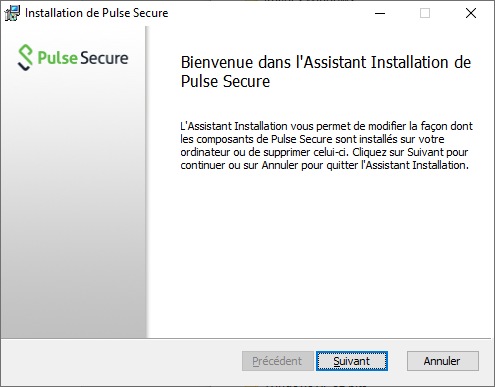The width and height of the screenshot is (495, 387).
Task: Cancel the installation using the Annuler button
Action: point(443,361)
